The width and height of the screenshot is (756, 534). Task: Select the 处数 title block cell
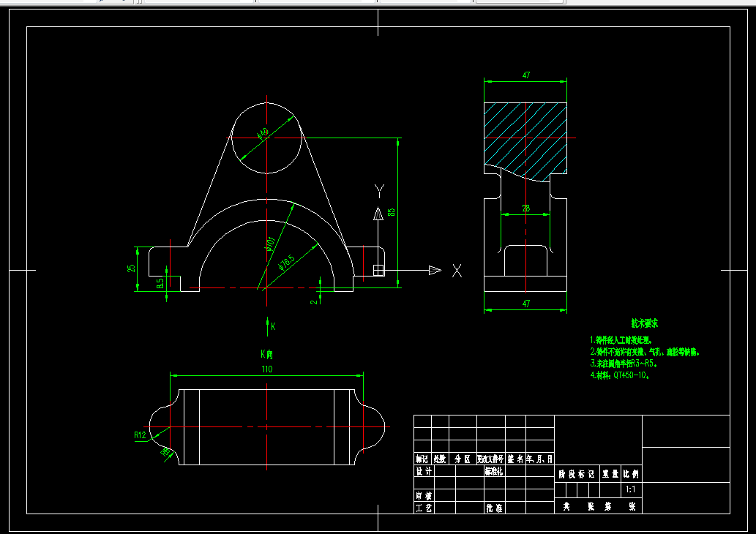tap(440, 459)
